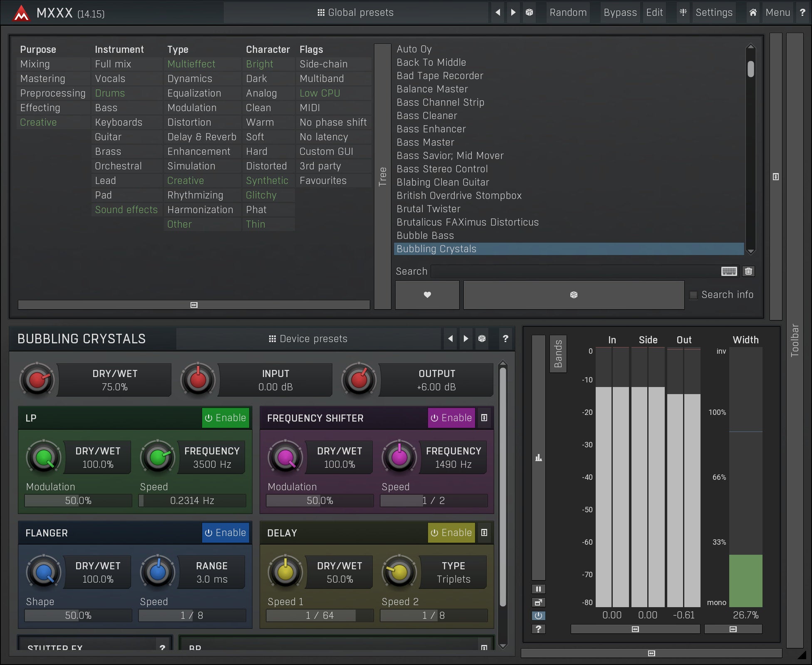Disable the Flanger section
812x665 pixels.
pos(225,533)
